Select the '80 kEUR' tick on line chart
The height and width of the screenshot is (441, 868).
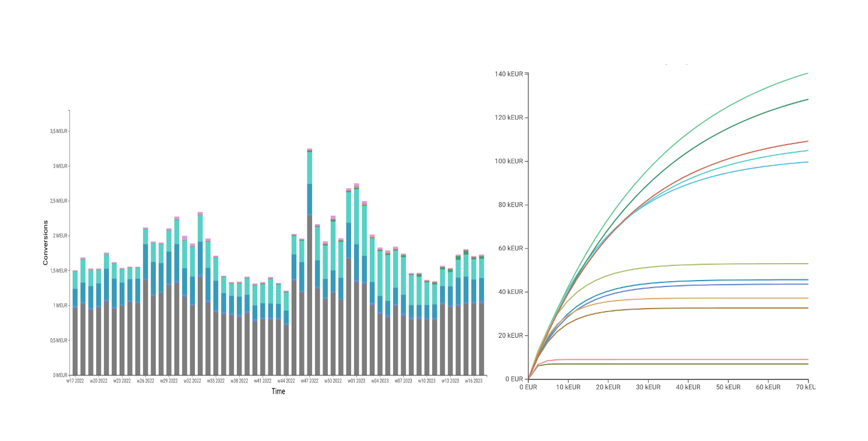(x=512, y=205)
